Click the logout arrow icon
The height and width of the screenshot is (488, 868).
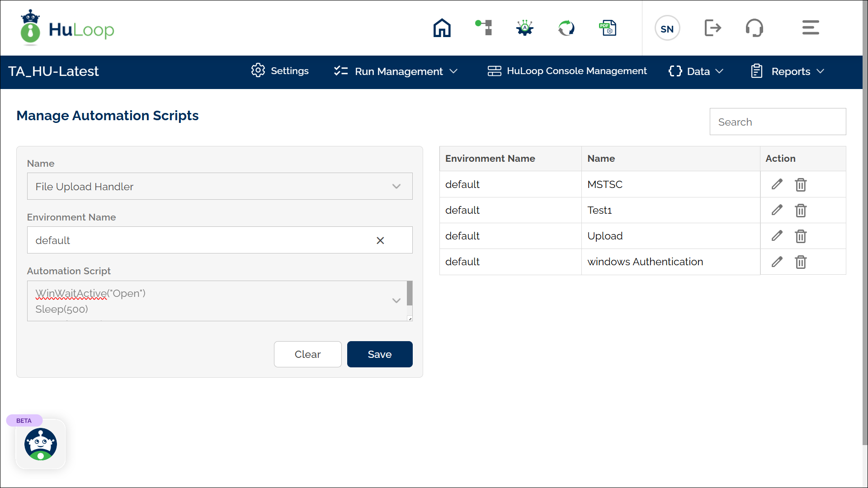pos(713,28)
